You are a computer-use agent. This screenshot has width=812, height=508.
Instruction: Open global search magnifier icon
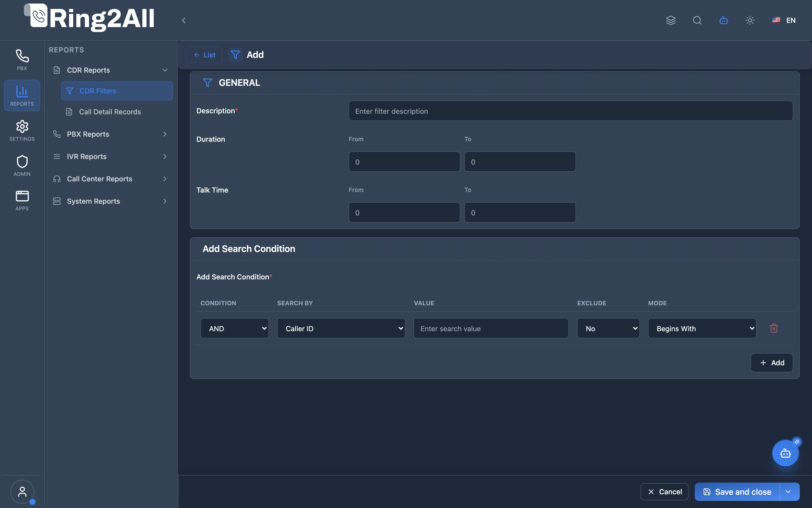697,20
